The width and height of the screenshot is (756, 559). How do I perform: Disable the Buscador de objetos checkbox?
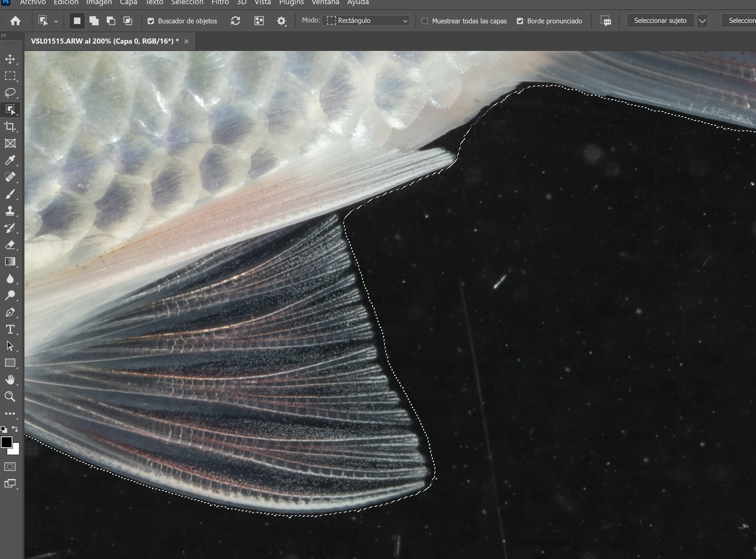[151, 21]
